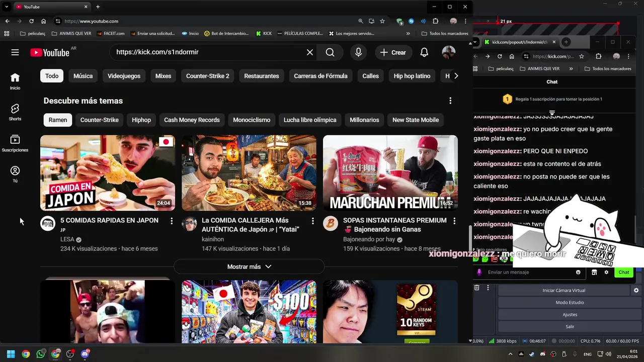Send message with green Chat button
The height and width of the screenshot is (362, 644).
pyautogui.click(x=624, y=272)
